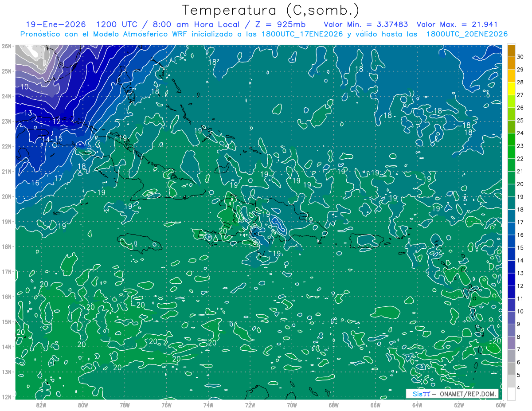The height and width of the screenshot is (411, 532).
Task: Click the yellow legend swatch beside label 27
Action: 511,89
